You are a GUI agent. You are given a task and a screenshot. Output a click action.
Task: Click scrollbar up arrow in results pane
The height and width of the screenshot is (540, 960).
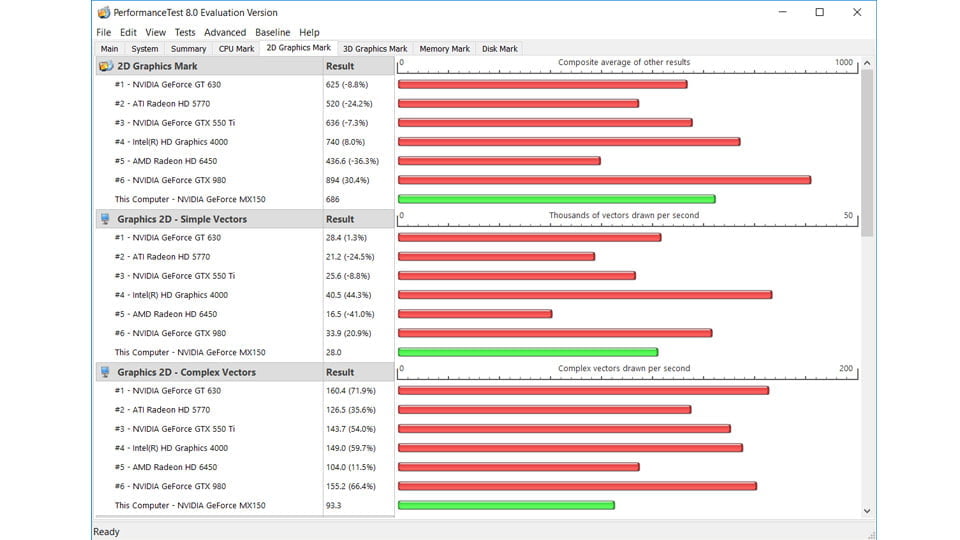867,63
